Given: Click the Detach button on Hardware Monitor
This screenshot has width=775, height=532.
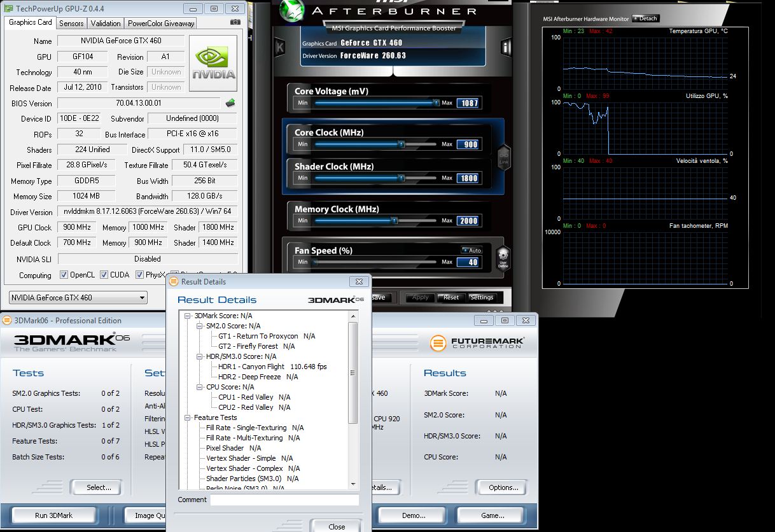Looking at the screenshot, I should pyautogui.click(x=646, y=18).
